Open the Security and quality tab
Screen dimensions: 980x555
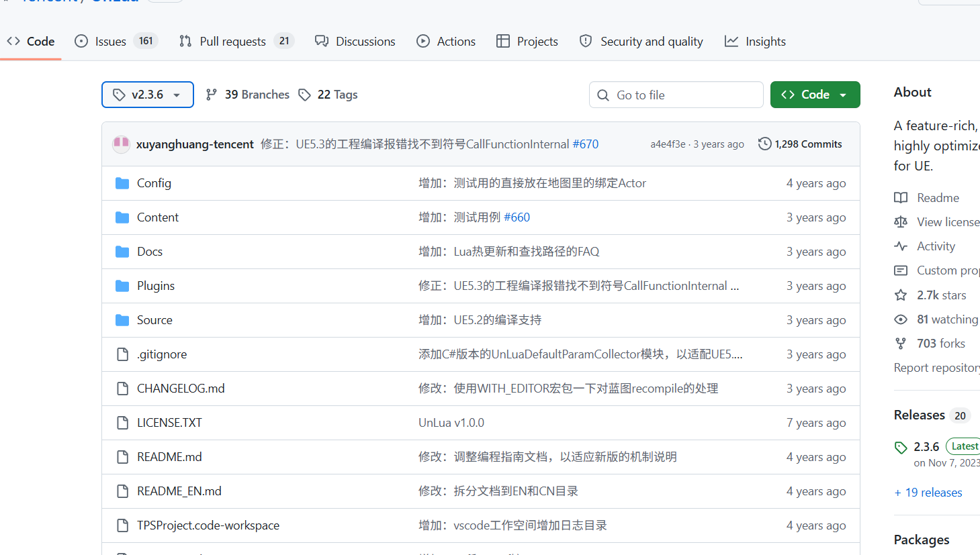641,41
